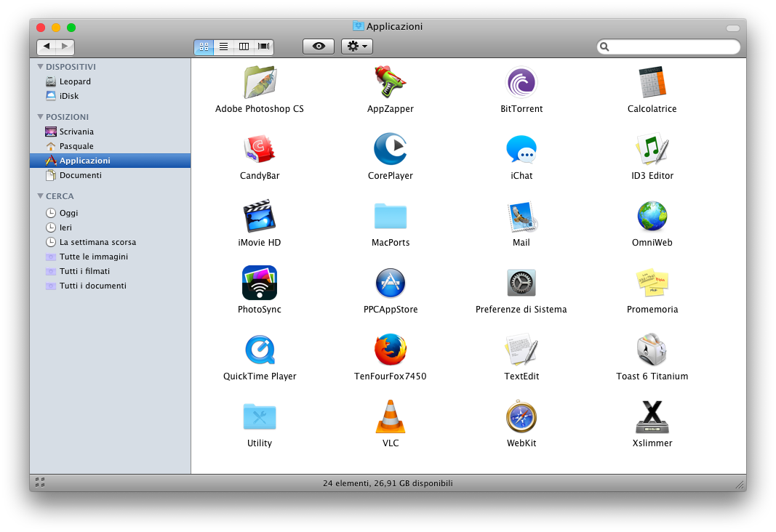Click the sidebar width grip in status bar
This screenshot has width=776, height=532.
(x=40, y=483)
